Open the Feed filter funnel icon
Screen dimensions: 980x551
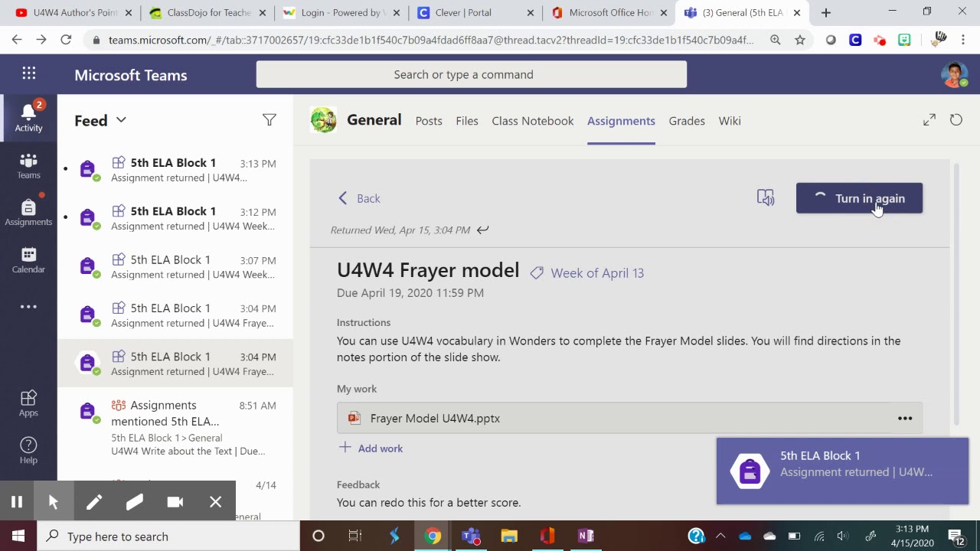click(x=269, y=120)
